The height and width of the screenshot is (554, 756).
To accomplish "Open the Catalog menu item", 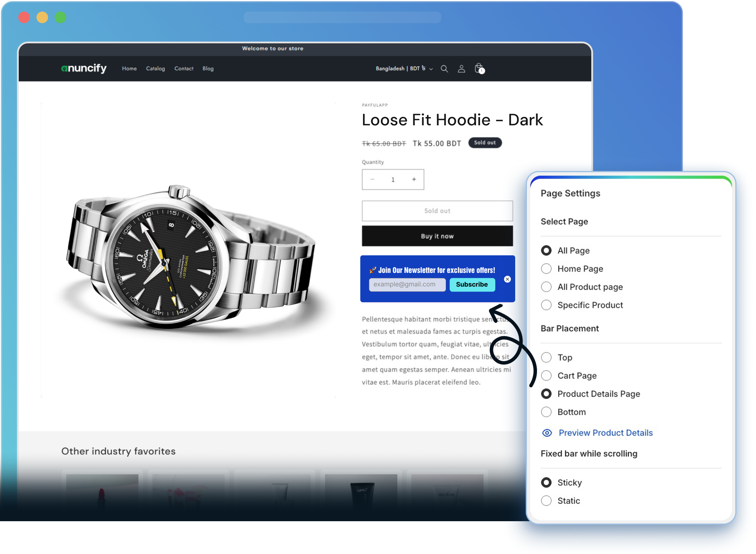I will pos(155,69).
